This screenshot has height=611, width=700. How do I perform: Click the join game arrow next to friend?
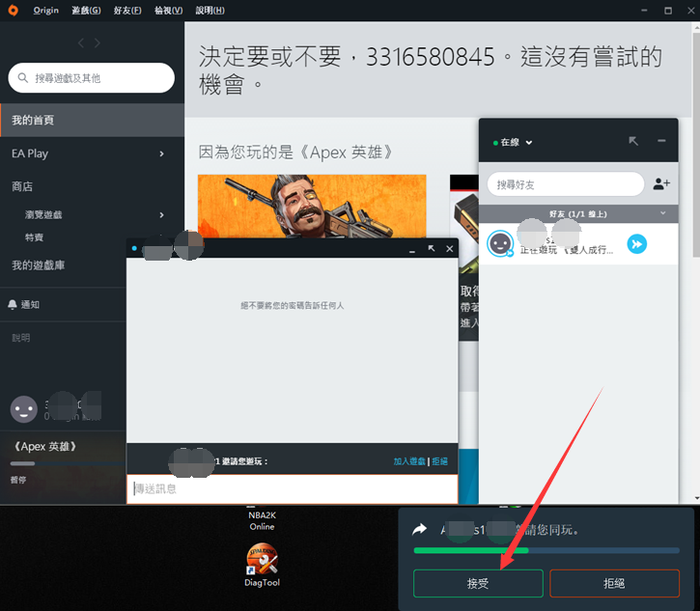coord(637,244)
